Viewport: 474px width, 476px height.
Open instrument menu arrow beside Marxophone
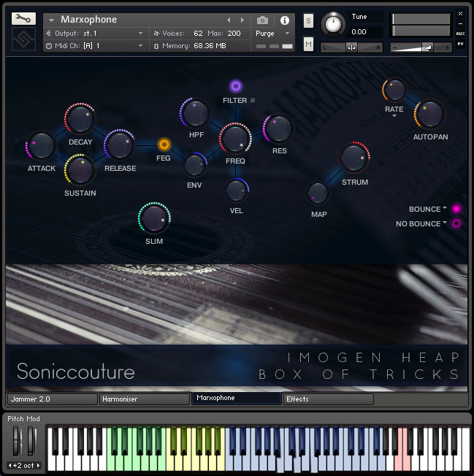point(51,20)
